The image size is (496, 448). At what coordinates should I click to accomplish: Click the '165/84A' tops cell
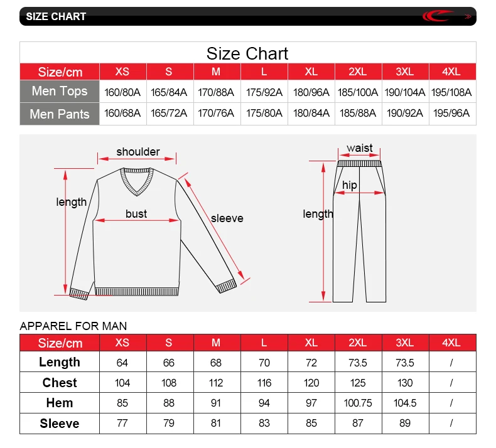click(x=169, y=92)
